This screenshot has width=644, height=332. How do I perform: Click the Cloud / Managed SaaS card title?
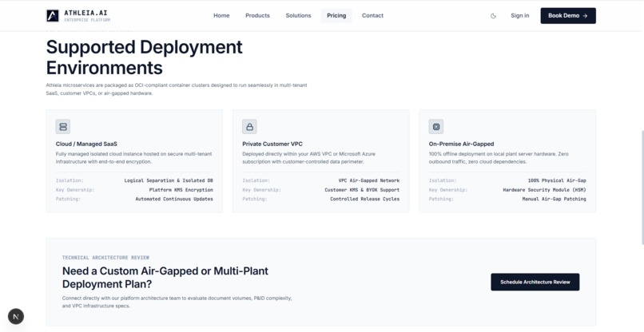(x=86, y=144)
